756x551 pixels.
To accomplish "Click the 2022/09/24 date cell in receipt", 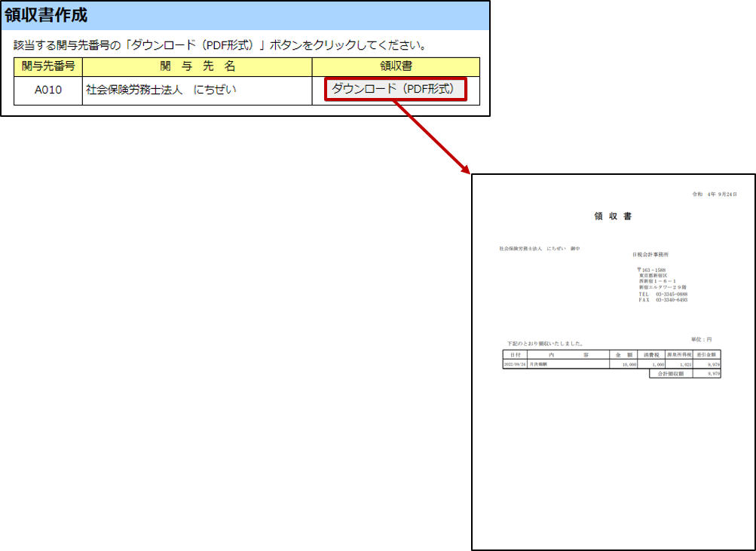I will coord(515,364).
